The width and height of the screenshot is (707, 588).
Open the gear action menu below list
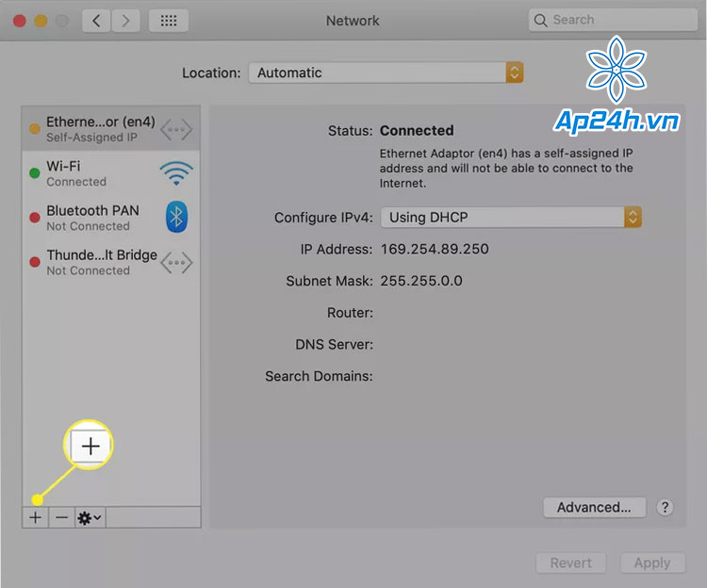[x=90, y=517]
